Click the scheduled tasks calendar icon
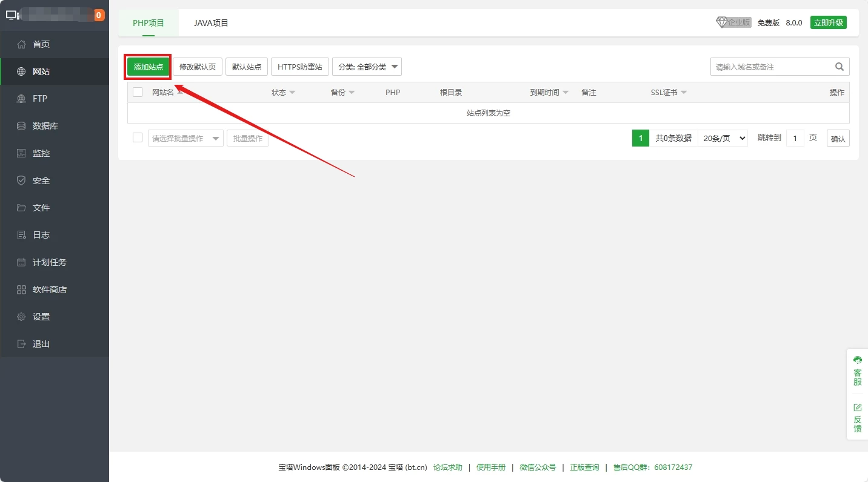Viewport: 868px width, 482px height. click(22, 262)
